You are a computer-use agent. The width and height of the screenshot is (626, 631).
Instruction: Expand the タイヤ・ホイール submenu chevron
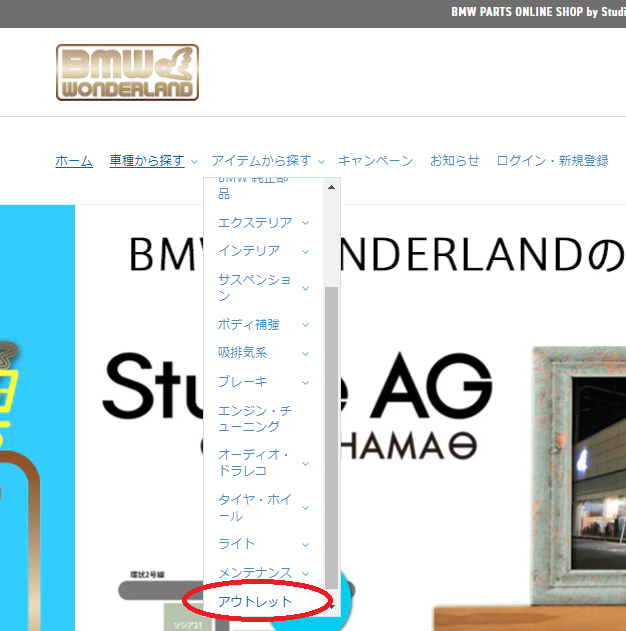[306, 508]
